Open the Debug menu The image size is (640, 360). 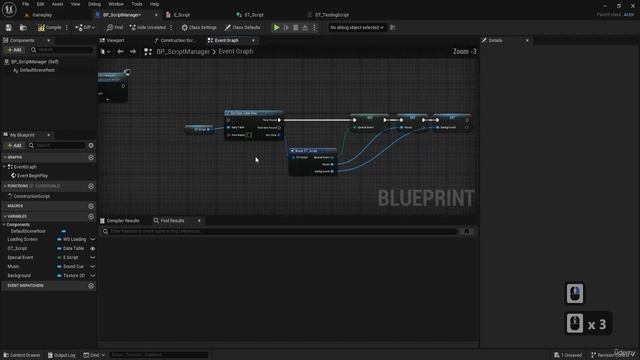[94, 4]
